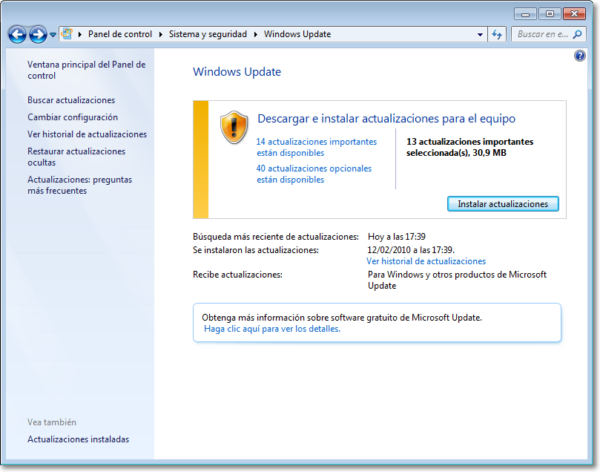Screen dimensions: 600x472
Task: Click the refresh button beside address bar
Action: coord(497,34)
